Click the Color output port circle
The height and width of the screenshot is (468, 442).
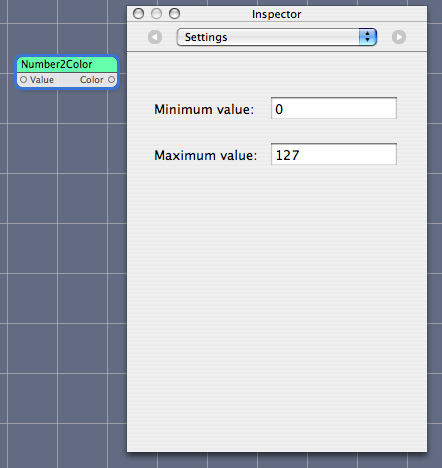click(111, 80)
